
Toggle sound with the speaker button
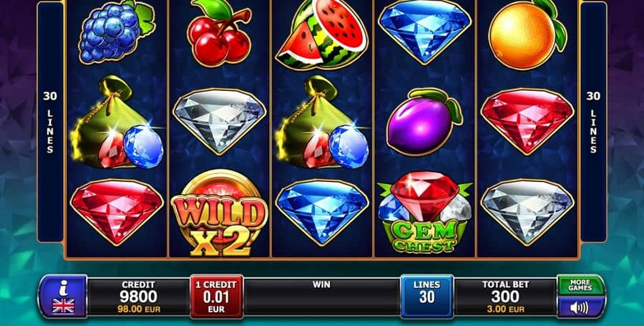[x=580, y=307]
